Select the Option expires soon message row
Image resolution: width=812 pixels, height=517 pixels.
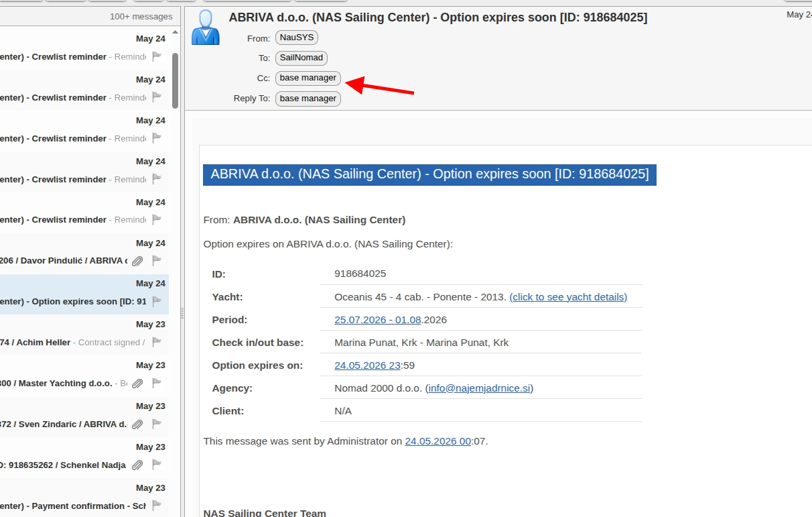pyautogui.click(x=84, y=294)
